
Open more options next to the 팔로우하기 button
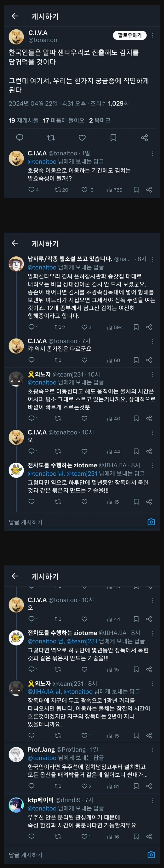tap(153, 35)
